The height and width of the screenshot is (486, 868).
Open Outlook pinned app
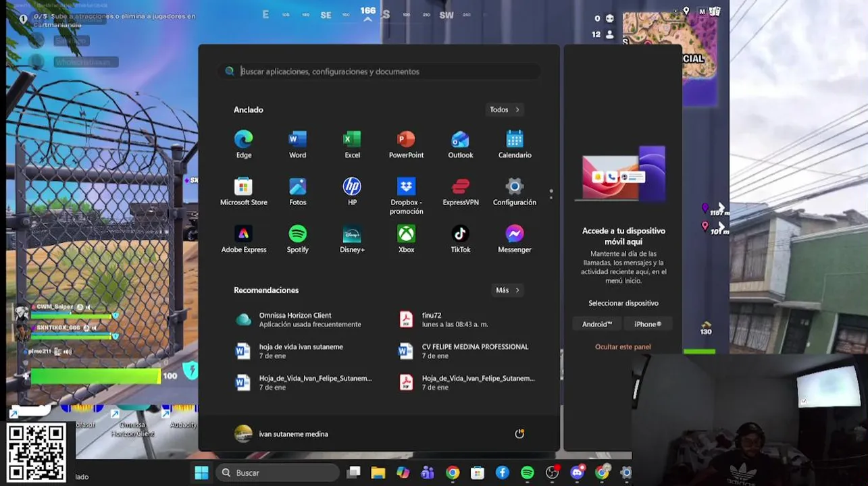click(460, 144)
